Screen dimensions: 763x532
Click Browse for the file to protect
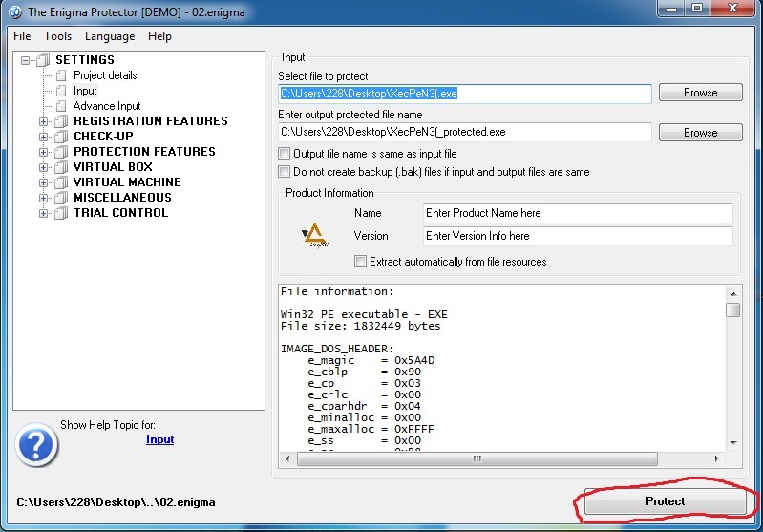pos(701,93)
